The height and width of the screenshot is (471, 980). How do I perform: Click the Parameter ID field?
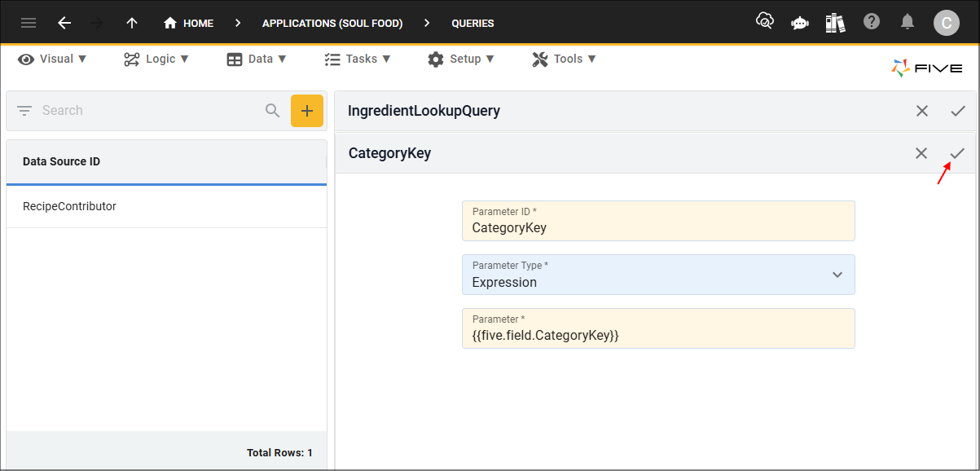point(658,221)
